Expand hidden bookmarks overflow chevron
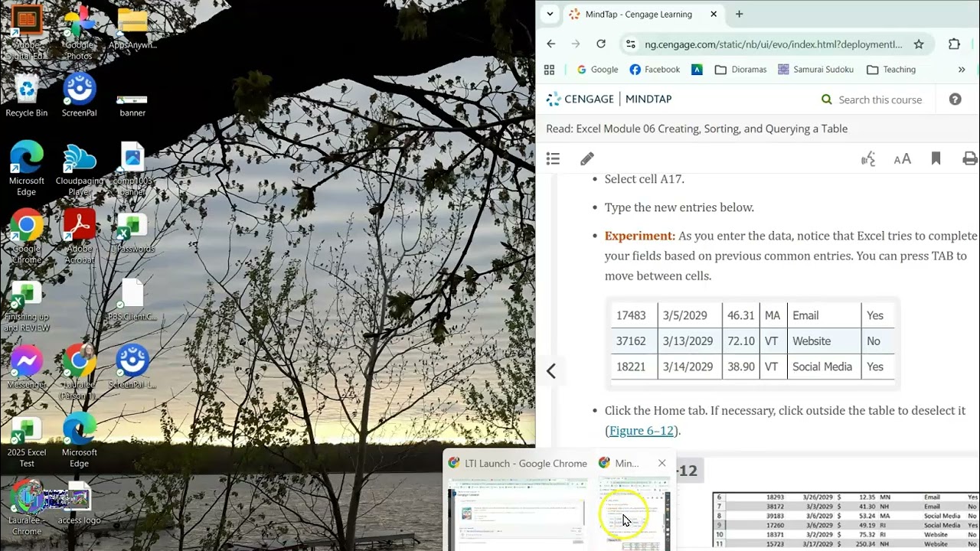The width and height of the screenshot is (980, 551). click(962, 70)
